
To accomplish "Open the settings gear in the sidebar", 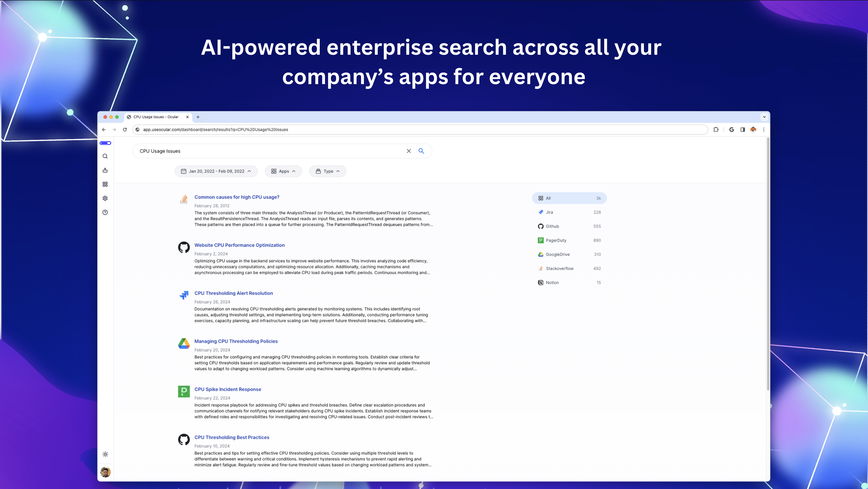I will click(x=105, y=198).
